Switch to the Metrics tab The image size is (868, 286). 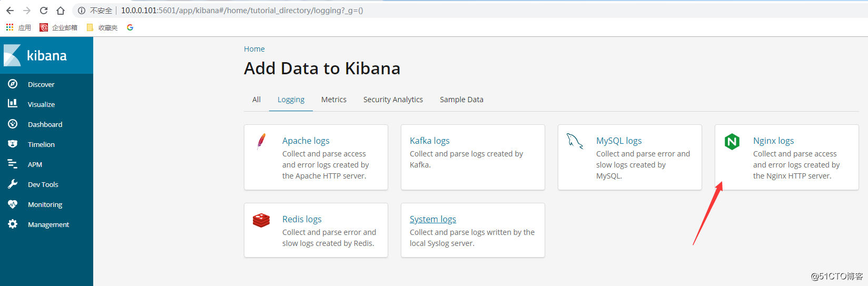pyautogui.click(x=334, y=100)
